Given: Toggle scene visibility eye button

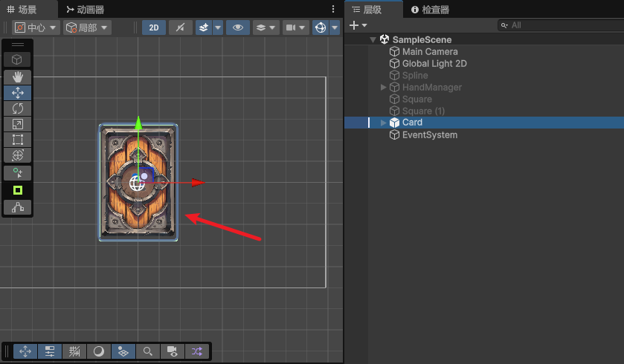Looking at the screenshot, I should (x=238, y=27).
